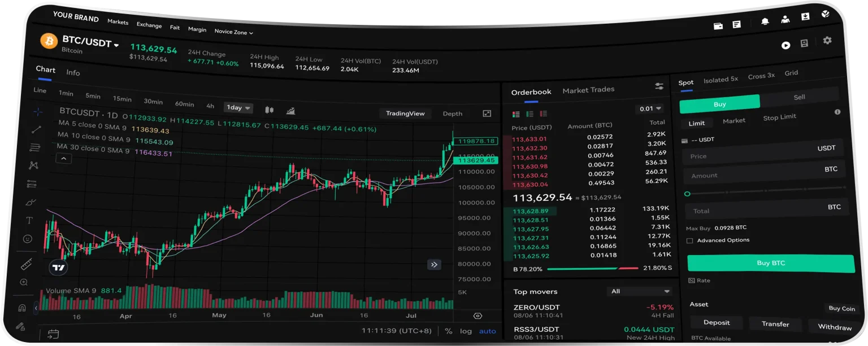Switch order side to Sell
The height and width of the screenshot is (346, 868).
798,97
